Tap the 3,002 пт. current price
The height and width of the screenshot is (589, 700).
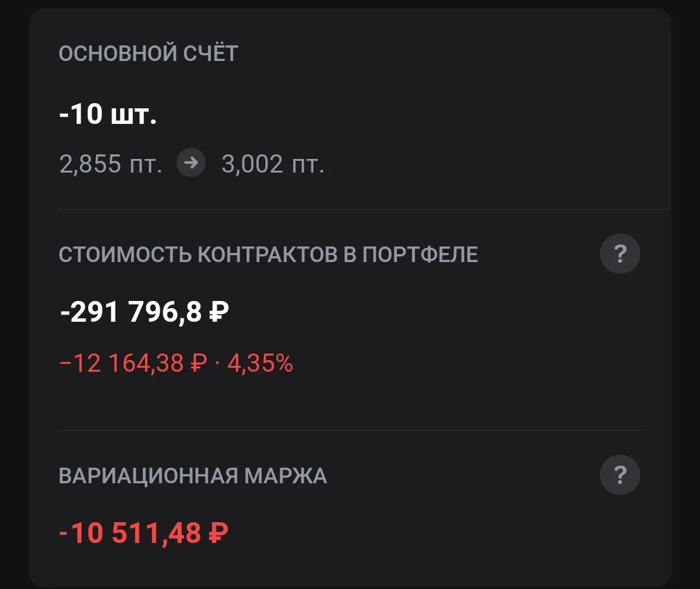[272, 163]
